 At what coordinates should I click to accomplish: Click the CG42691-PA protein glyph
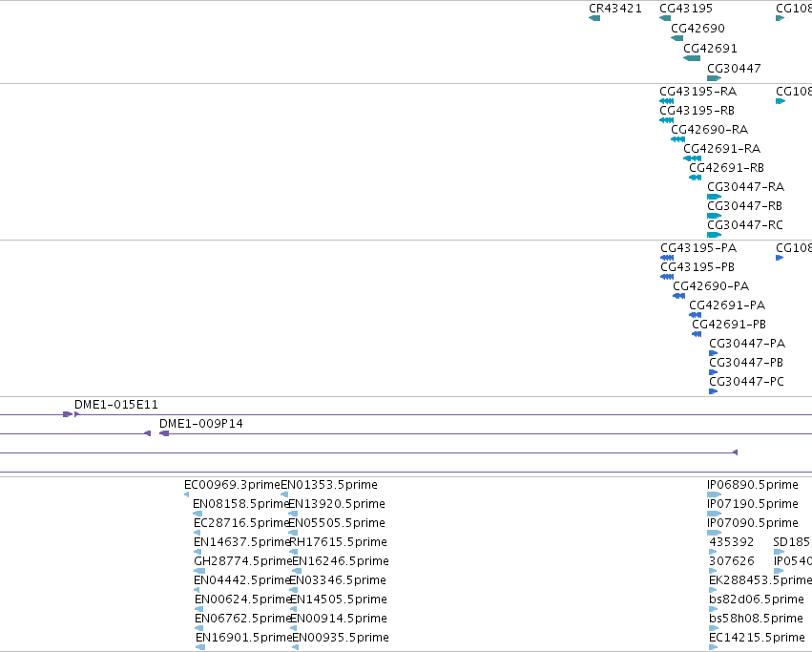tap(695, 315)
